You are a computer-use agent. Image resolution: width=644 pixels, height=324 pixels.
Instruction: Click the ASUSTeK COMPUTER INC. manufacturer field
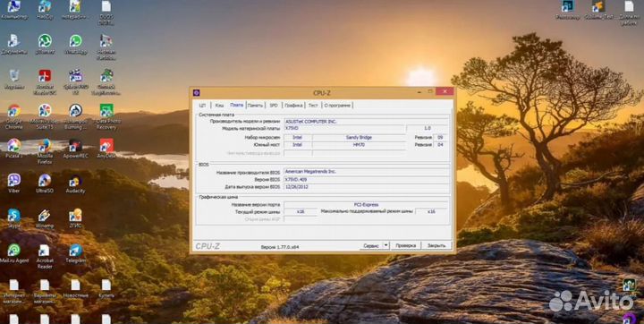pyautogui.click(x=367, y=122)
